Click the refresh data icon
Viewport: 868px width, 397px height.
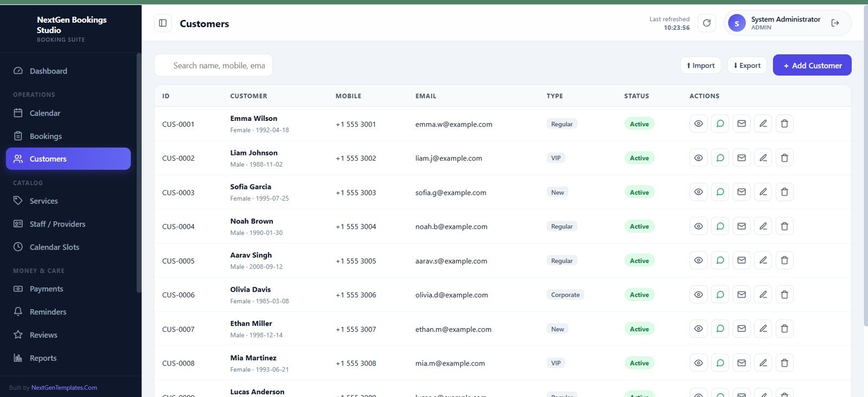[x=707, y=23]
